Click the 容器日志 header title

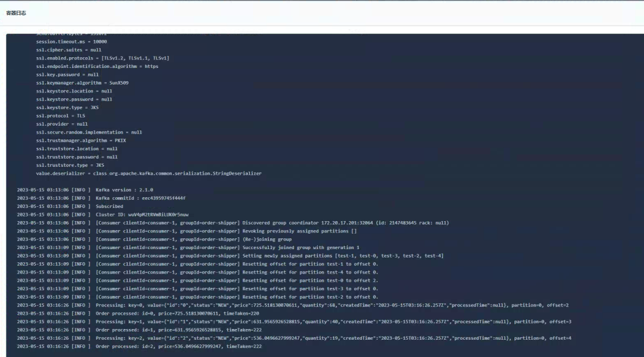click(16, 13)
